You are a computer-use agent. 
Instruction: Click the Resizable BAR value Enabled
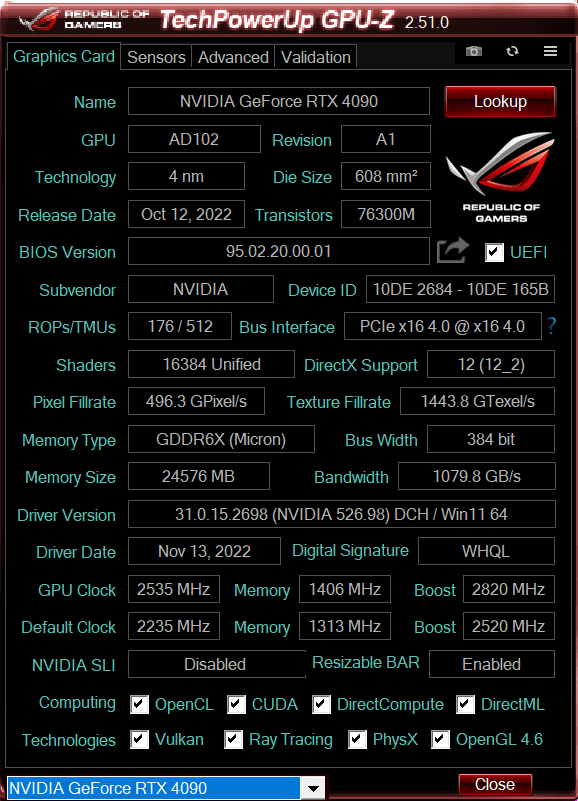click(492, 664)
